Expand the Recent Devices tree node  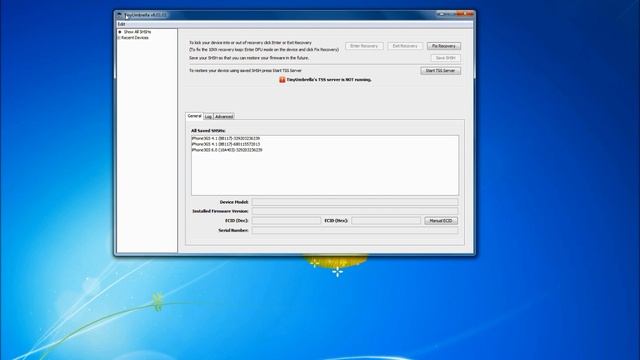(x=119, y=38)
